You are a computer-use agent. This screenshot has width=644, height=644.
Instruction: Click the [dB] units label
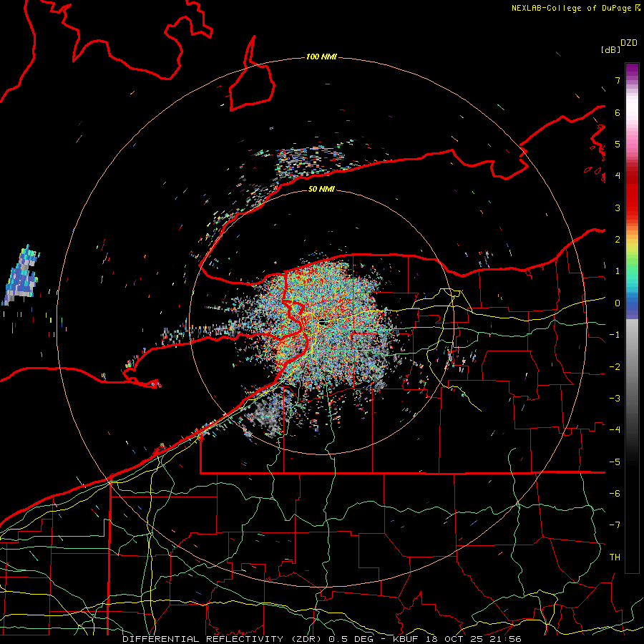(x=611, y=50)
